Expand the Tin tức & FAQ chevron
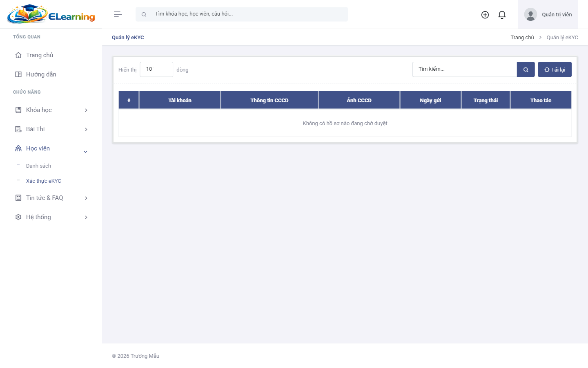The height and width of the screenshot is (368, 588). (86, 198)
